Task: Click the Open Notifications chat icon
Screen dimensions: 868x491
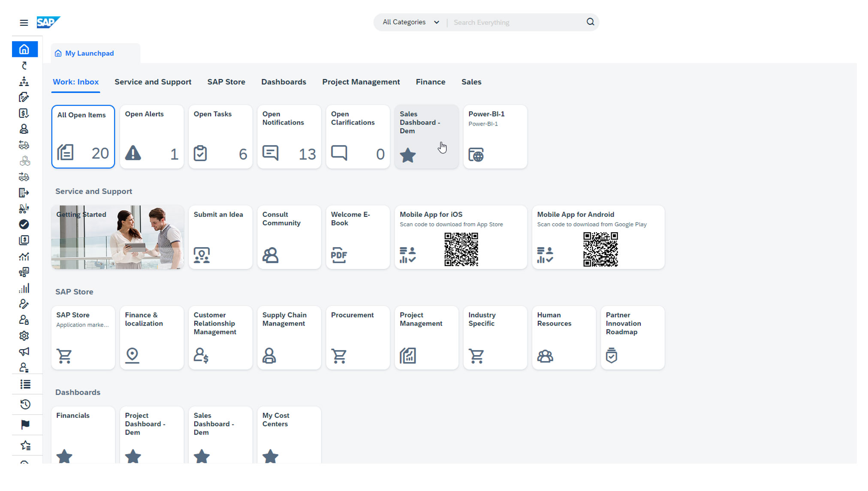Action: [271, 153]
